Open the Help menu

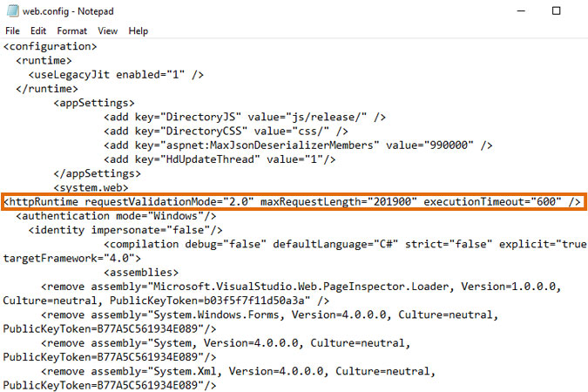[x=139, y=30]
